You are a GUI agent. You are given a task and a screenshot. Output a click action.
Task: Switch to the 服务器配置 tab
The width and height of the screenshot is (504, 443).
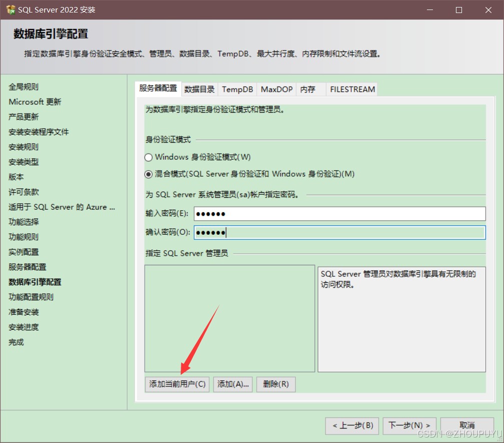158,89
